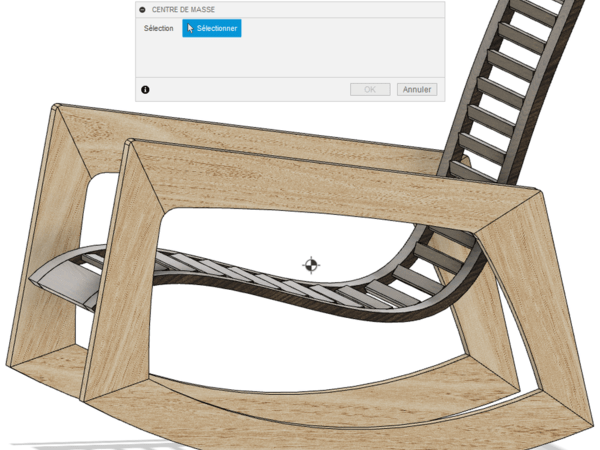
Task: Click the center of mass marker
Action: pos(311,265)
